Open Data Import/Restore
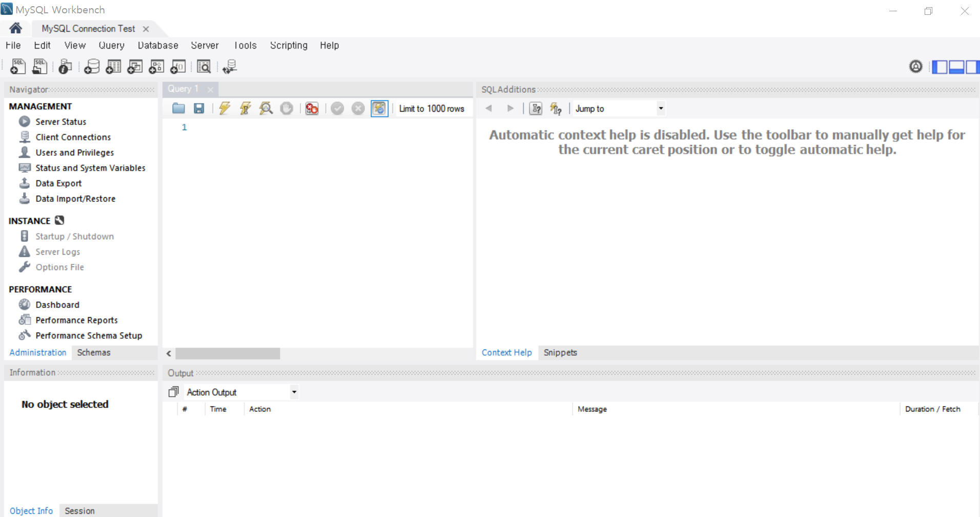 coord(75,198)
